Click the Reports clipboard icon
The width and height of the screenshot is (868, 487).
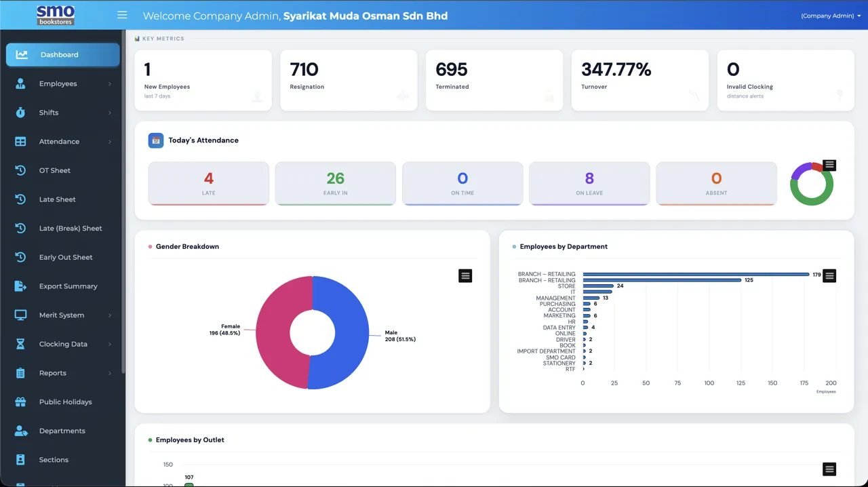click(20, 373)
